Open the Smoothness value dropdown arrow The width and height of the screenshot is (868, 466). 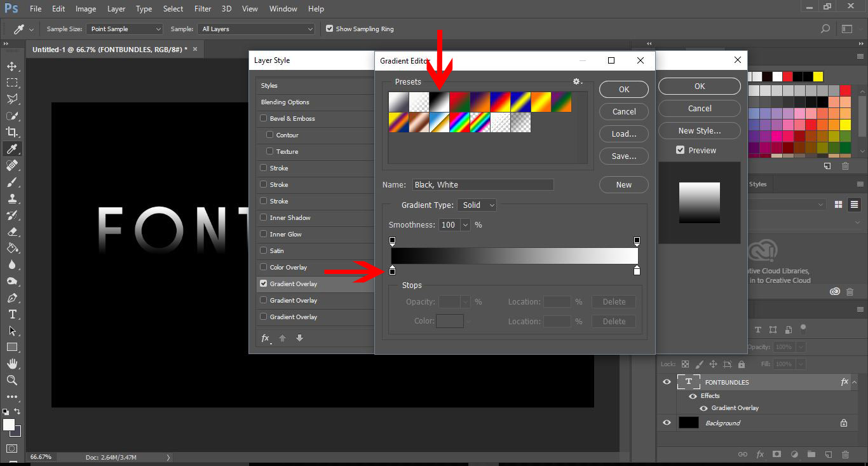click(x=465, y=225)
